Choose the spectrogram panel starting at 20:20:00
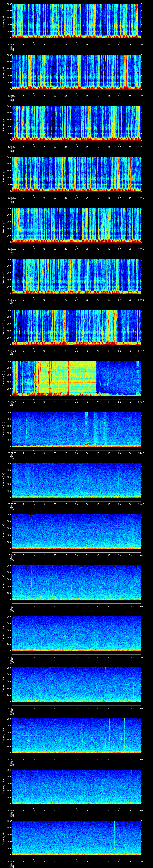Viewport: 153px width, 868px height. coord(77,327)
